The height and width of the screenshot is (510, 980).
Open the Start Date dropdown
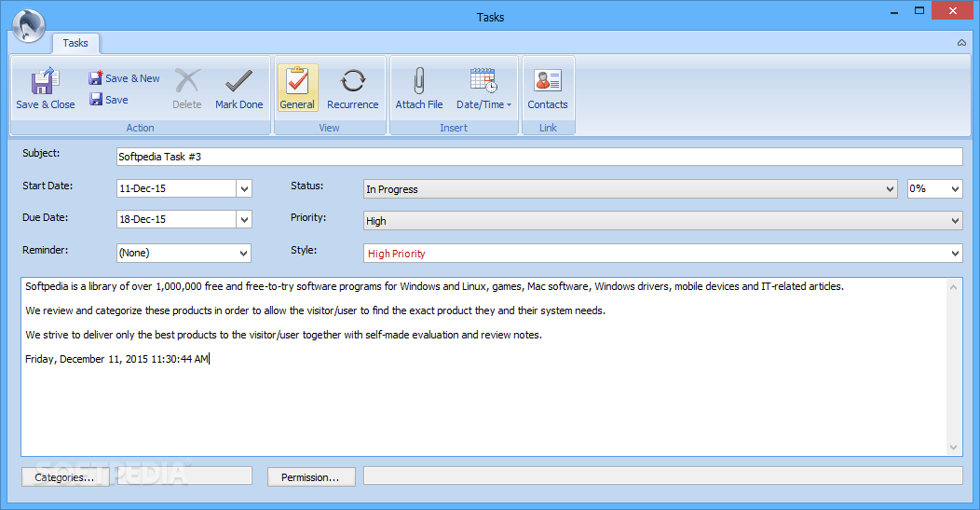pyautogui.click(x=244, y=188)
